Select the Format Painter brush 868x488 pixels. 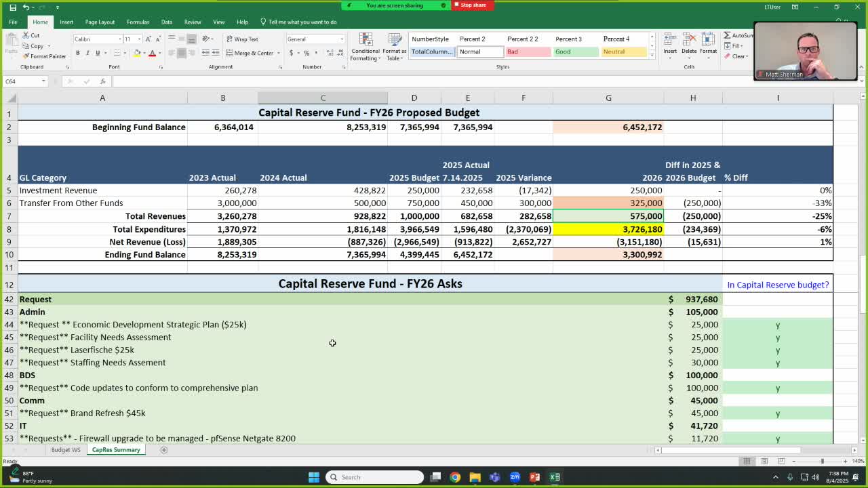click(26, 56)
